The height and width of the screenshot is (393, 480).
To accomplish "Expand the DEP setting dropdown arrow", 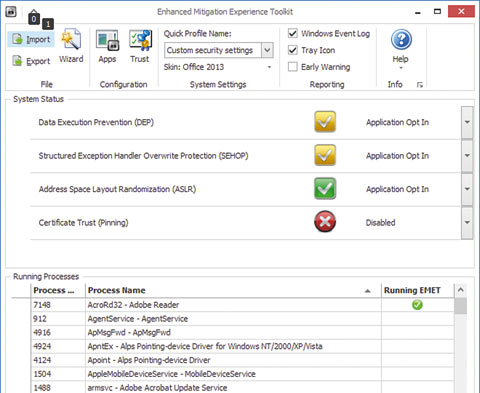I will [467, 122].
